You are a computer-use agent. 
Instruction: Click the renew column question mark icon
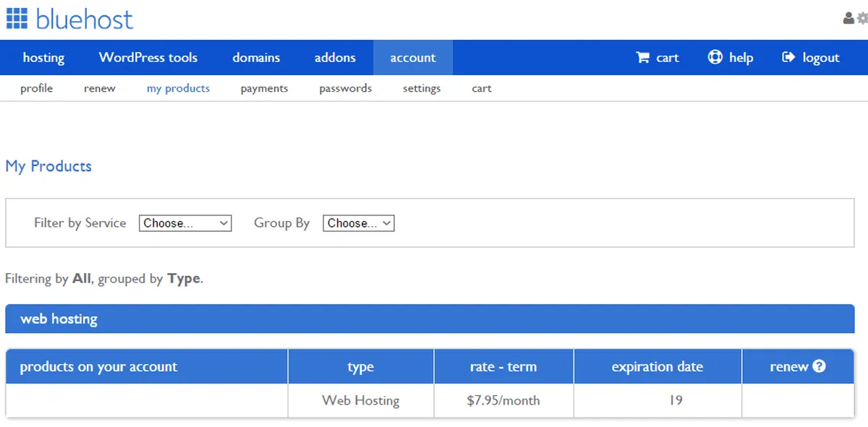coord(819,366)
